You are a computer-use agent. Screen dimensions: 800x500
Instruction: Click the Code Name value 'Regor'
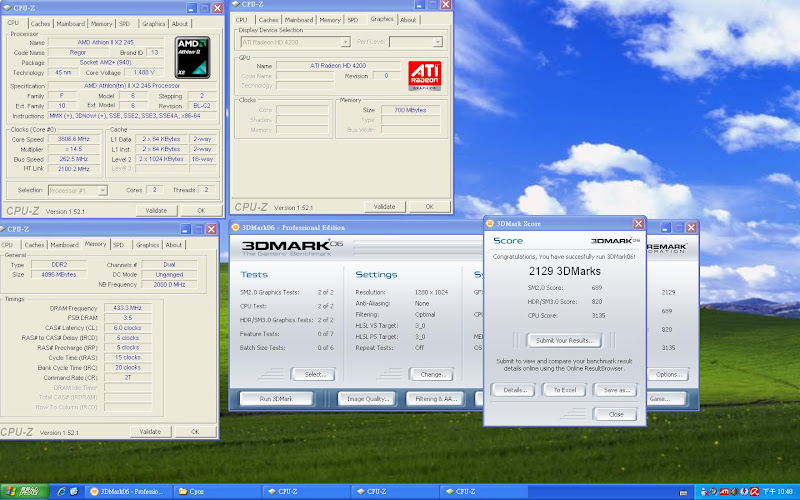(x=78, y=53)
